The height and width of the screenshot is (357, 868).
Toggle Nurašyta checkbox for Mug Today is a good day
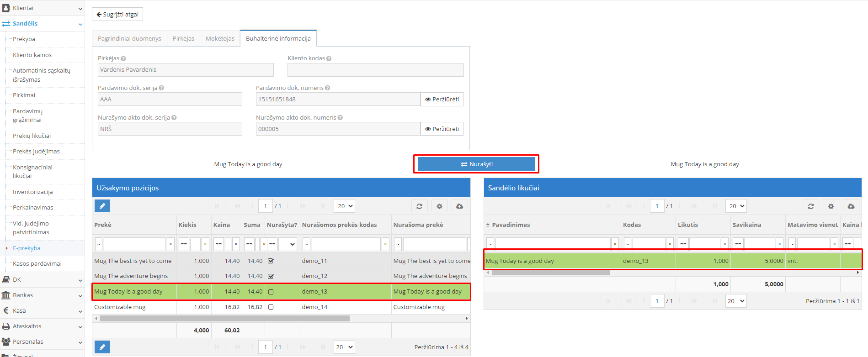coord(271,292)
